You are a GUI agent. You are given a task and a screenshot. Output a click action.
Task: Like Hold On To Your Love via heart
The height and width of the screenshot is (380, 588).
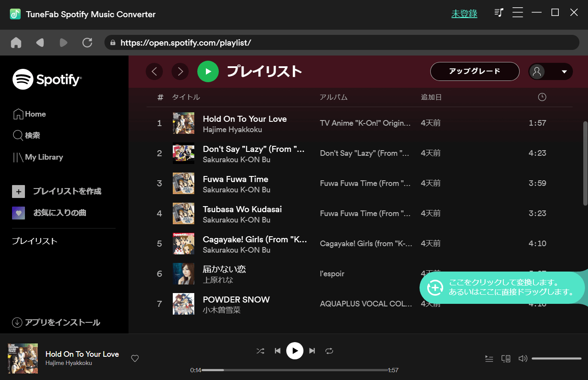pyautogui.click(x=135, y=358)
